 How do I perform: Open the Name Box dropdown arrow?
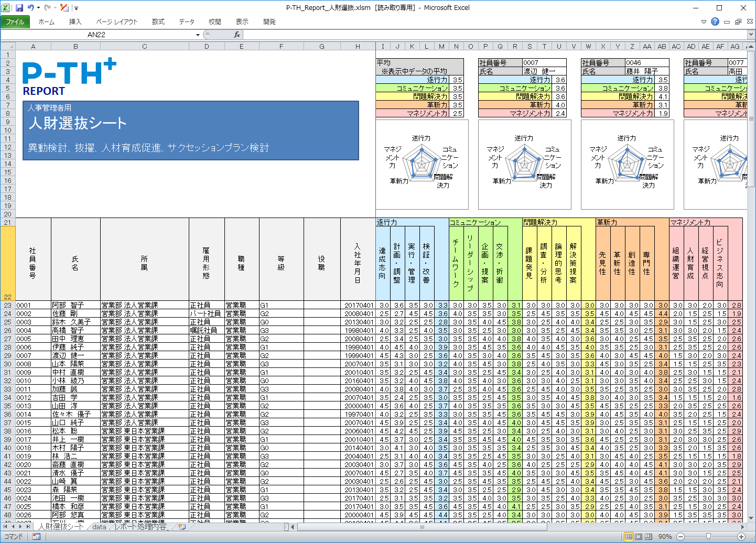coord(198,35)
